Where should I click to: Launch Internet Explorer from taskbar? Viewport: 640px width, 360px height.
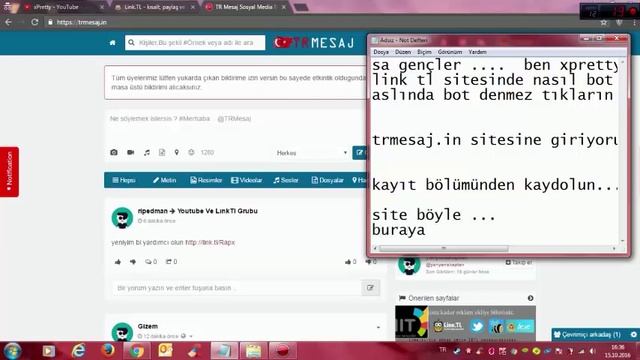click(x=78, y=351)
